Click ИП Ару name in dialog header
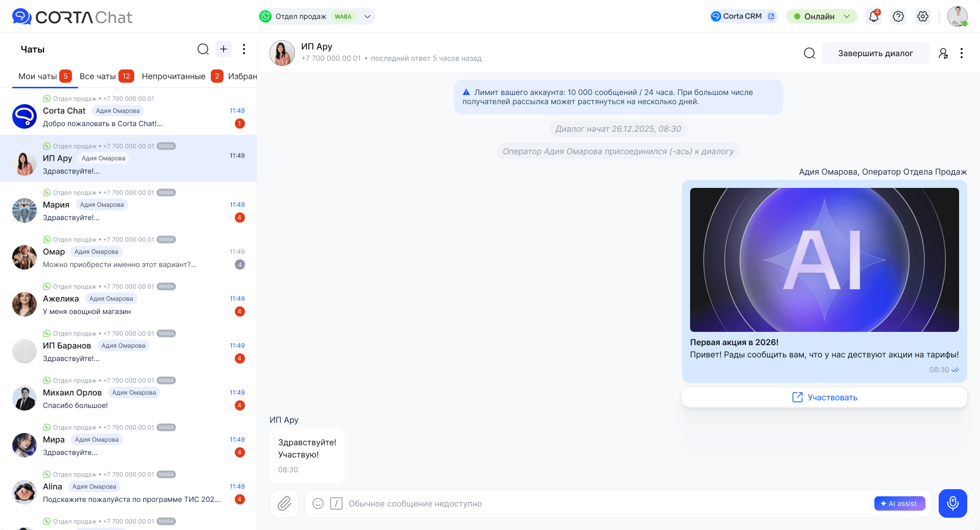Viewport: 980px width, 530px height. 316,46
